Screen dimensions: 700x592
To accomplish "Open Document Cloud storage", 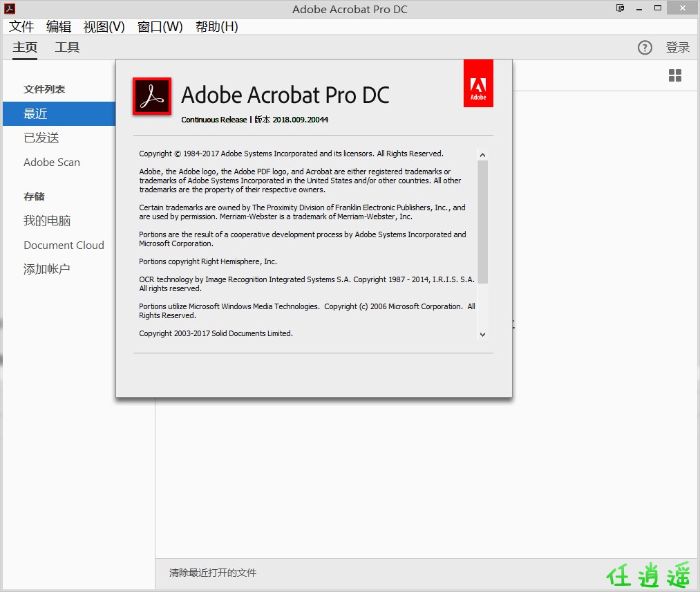I will pyautogui.click(x=64, y=246).
